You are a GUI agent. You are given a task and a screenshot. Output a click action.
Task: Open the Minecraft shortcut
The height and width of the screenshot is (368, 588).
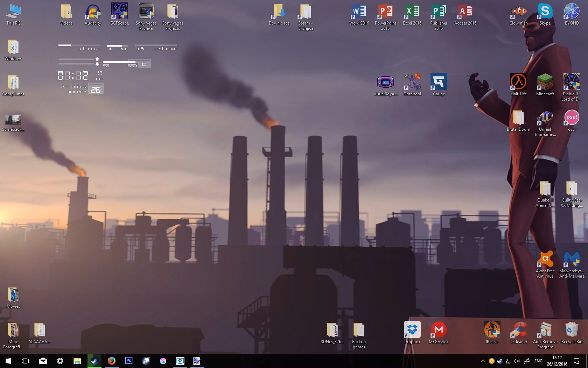tap(545, 85)
